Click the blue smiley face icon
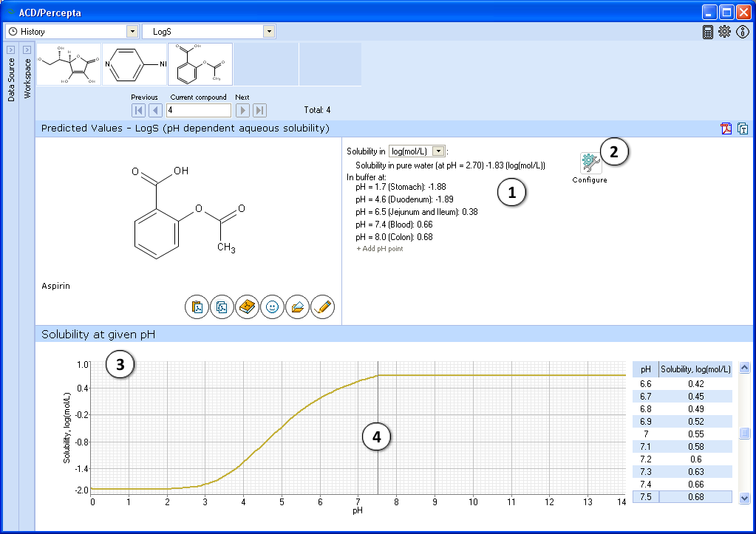Image resolution: width=756 pixels, height=534 pixels. (272, 307)
